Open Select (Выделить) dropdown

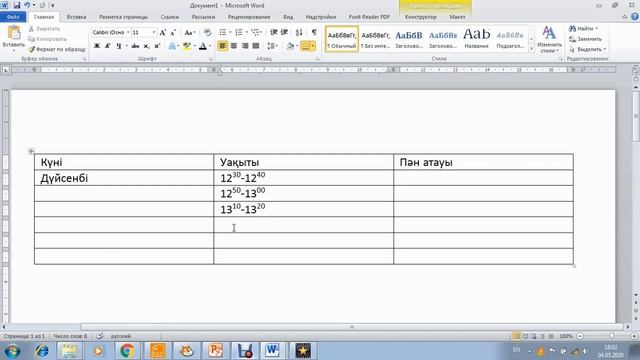pos(587,49)
